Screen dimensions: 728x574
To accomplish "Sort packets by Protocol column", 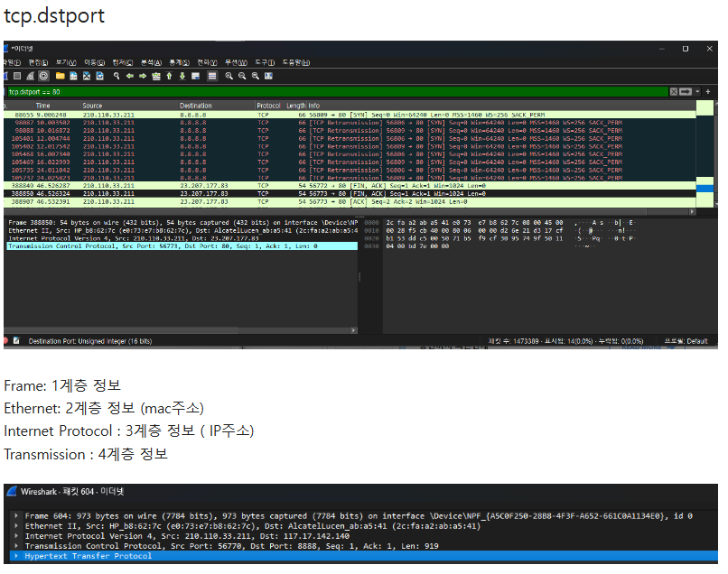I will click(x=269, y=106).
